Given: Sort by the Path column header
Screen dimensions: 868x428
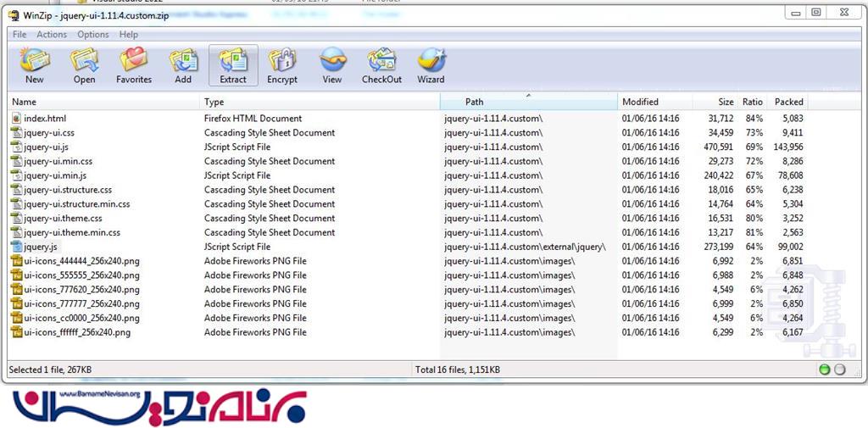Looking at the screenshot, I should (x=529, y=102).
